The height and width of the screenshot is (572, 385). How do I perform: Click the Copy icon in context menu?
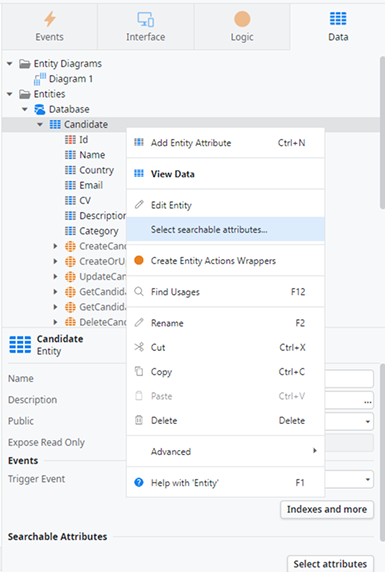click(139, 371)
